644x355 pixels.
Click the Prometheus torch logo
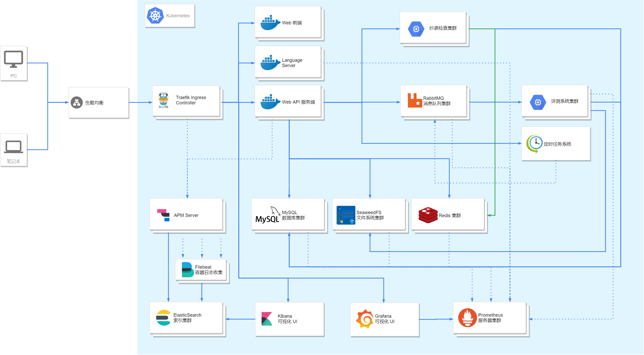point(467,318)
